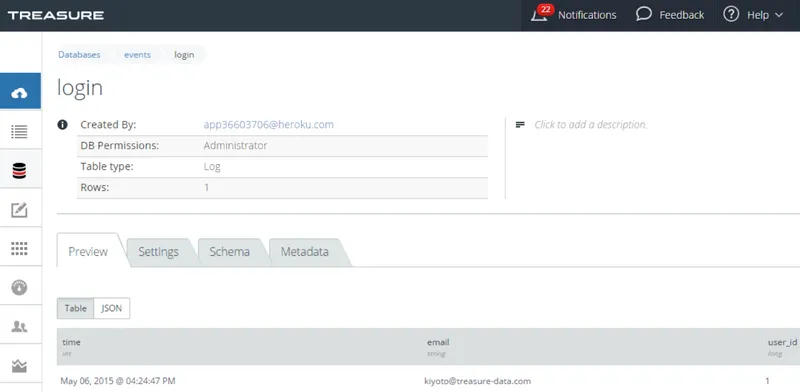Open the users sidebar icon
The width and height of the screenshot is (800, 392).
point(19,327)
